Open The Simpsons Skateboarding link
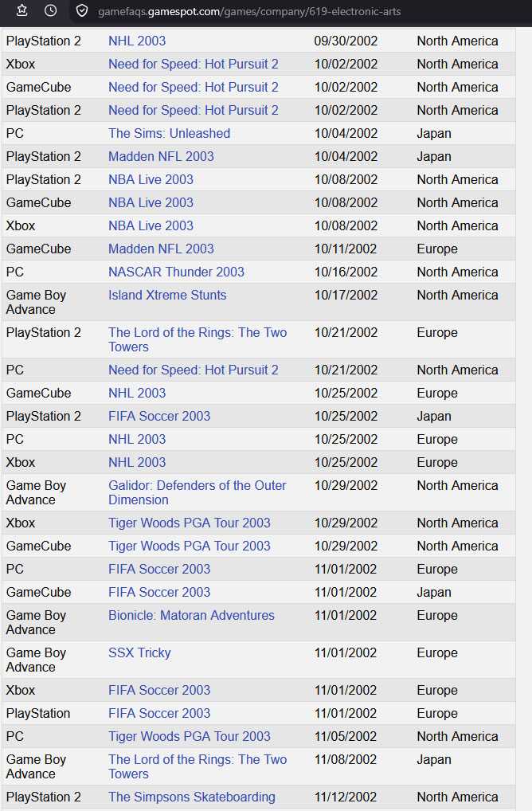The width and height of the screenshot is (532, 811). [x=192, y=797]
